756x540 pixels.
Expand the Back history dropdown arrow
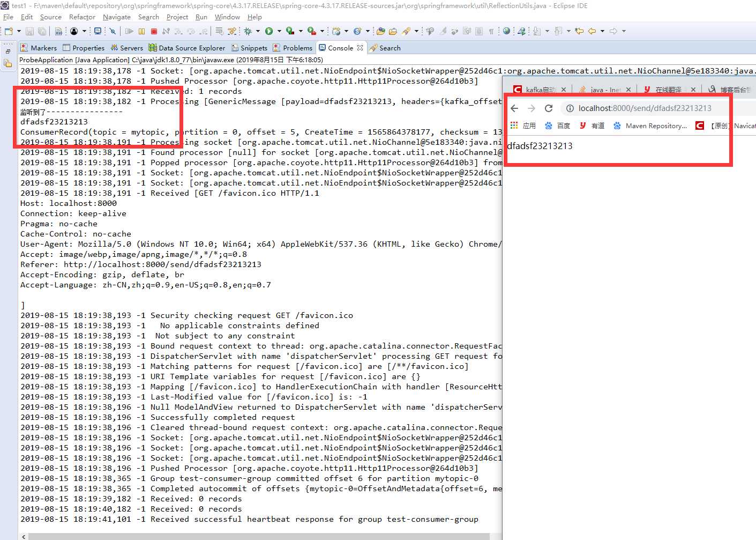(x=602, y=31)
